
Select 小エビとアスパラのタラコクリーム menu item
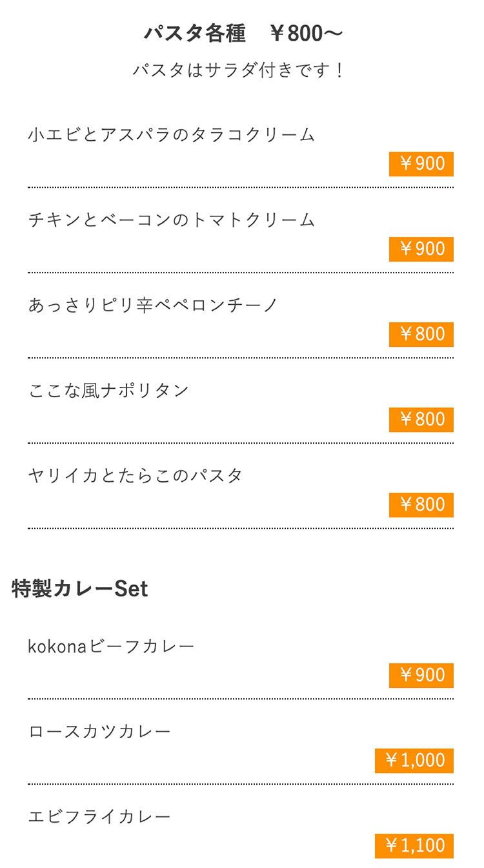(x=172, y=135)
